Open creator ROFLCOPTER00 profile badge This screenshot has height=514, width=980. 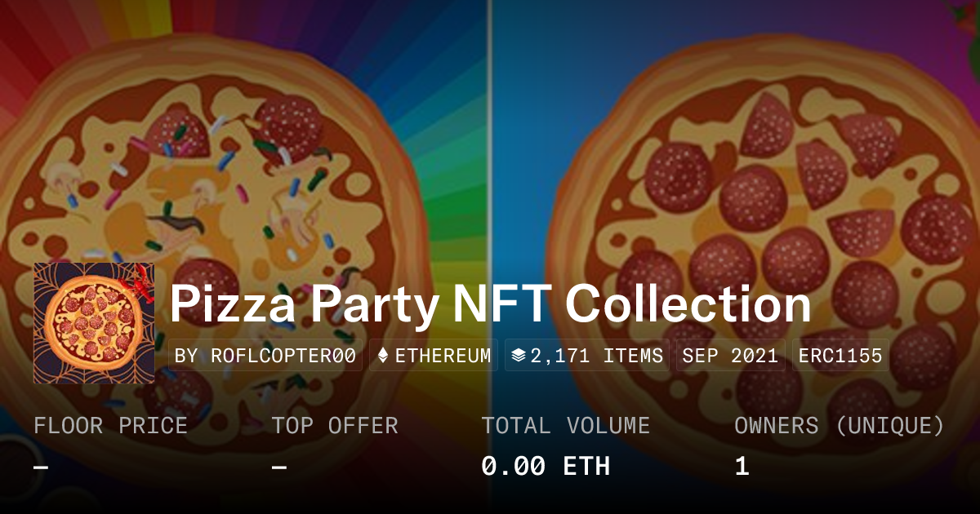265,356
